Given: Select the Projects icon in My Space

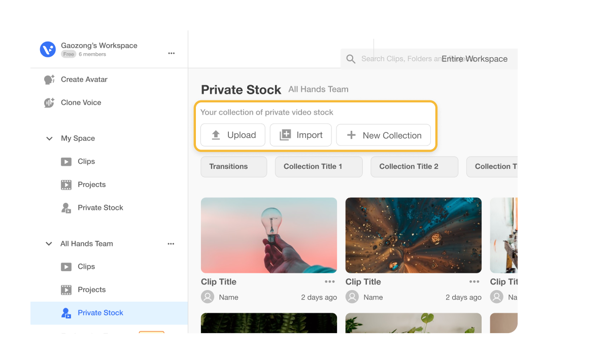Looking at the screenshot, I should (x=65, y=185).
